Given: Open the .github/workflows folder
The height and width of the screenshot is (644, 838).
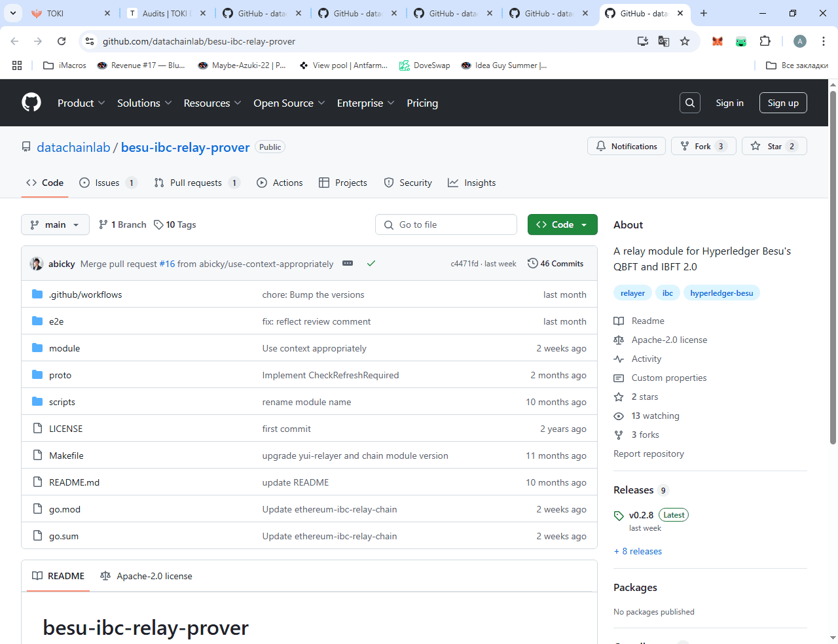Looking at the screenshot, I should (85, 295).
